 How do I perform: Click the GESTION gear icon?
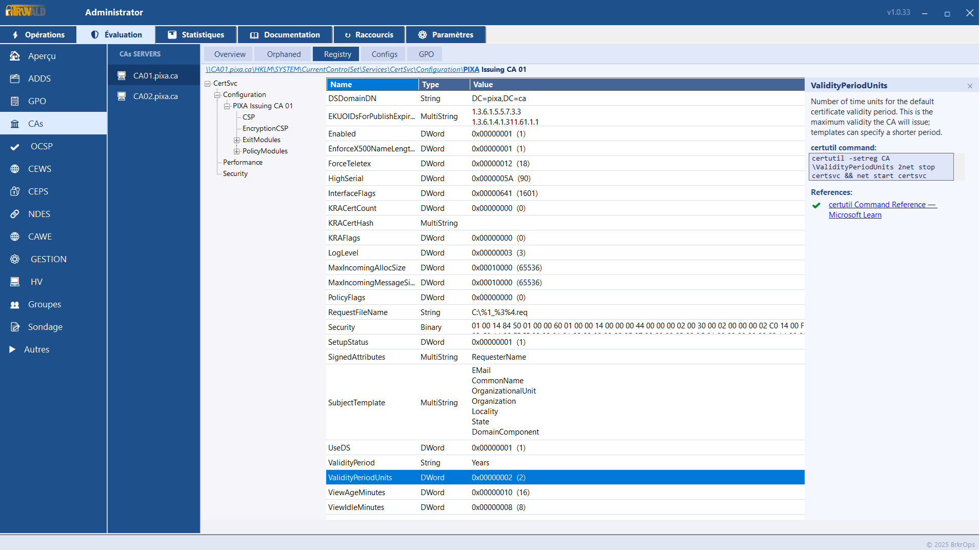pos(15,259)
